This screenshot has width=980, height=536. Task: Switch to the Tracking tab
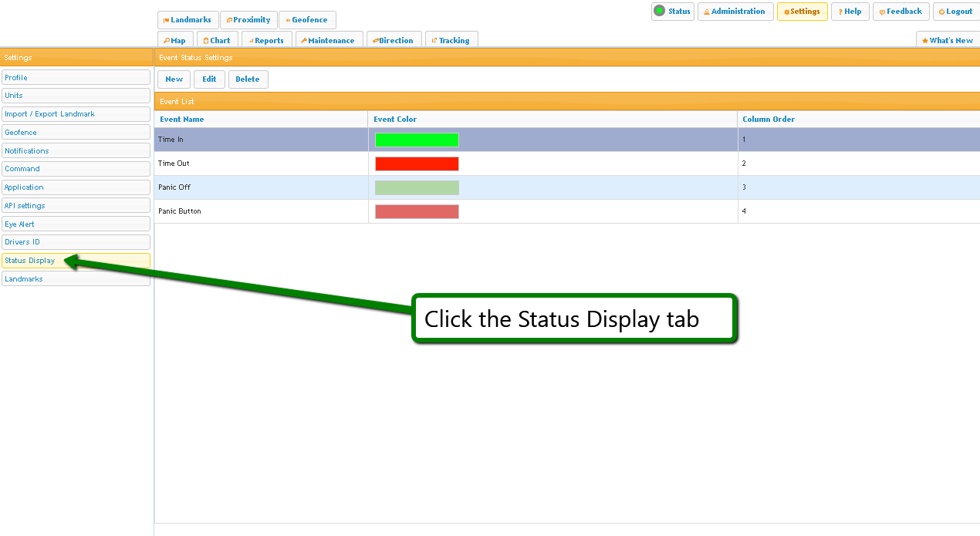coord(451,41)
